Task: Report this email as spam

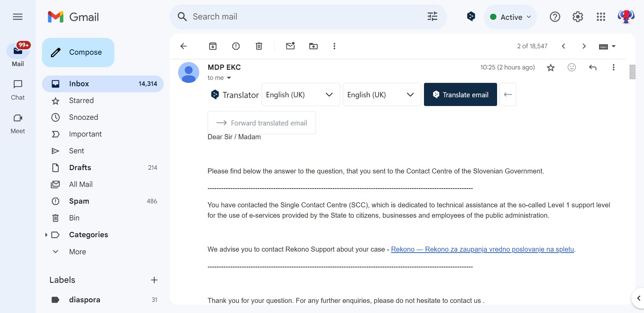Action: pyautogui.click(x=236, y=46)
